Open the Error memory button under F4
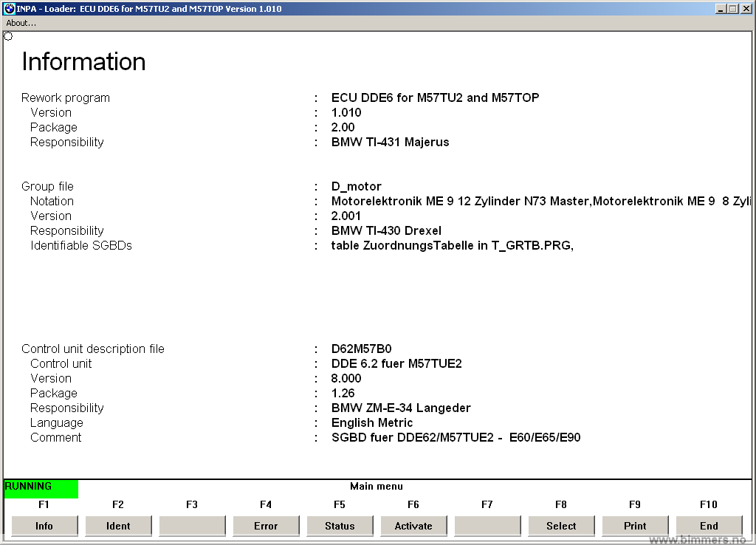The image size is (756, 545). (x=266, y=526)
